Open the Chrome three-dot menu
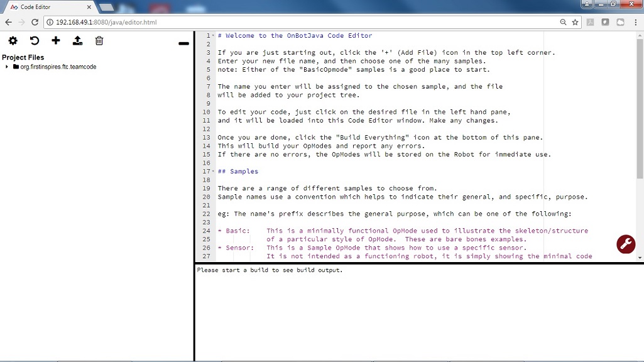 coord(636,21)
